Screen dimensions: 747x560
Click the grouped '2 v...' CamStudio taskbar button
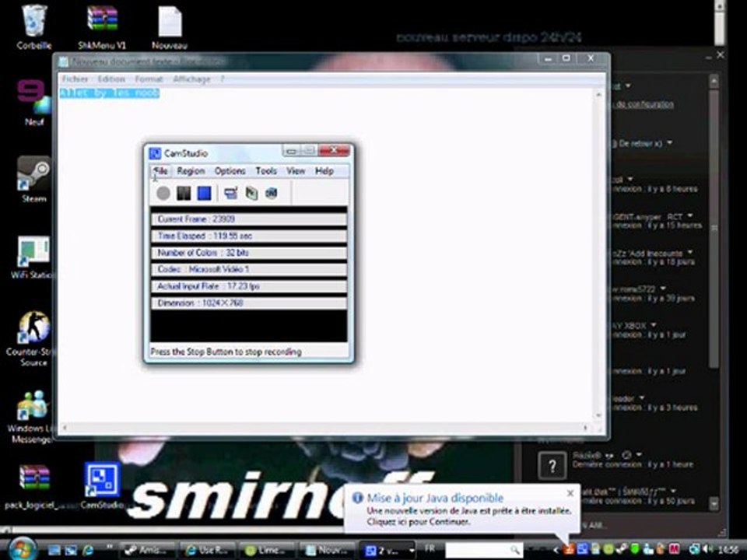coord(387,550)
